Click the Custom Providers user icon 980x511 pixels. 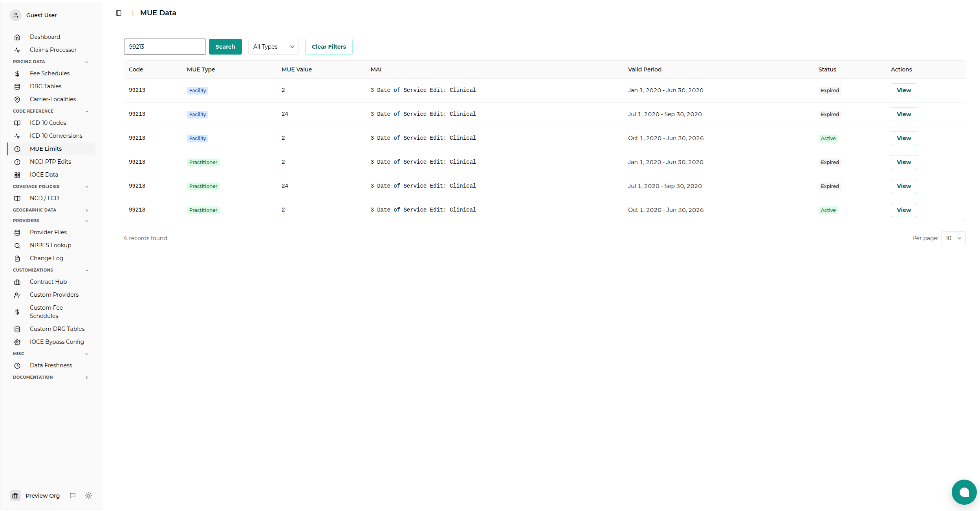tap(17, 295)
